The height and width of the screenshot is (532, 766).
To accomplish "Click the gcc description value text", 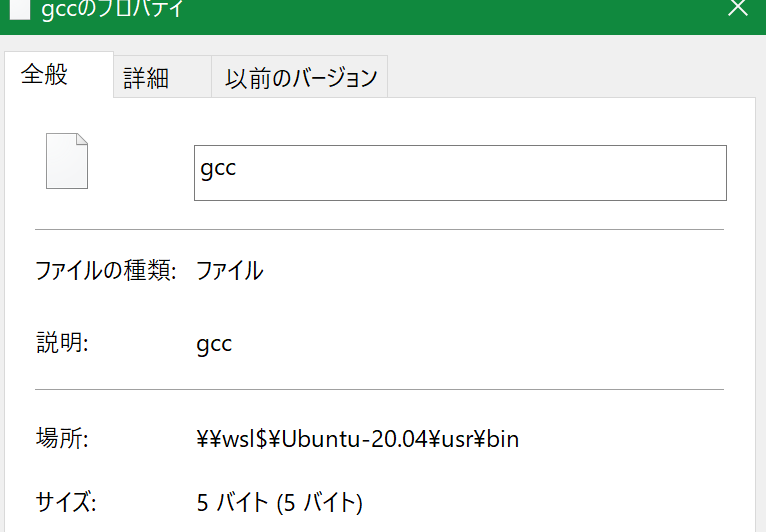I will coord(215,344).
